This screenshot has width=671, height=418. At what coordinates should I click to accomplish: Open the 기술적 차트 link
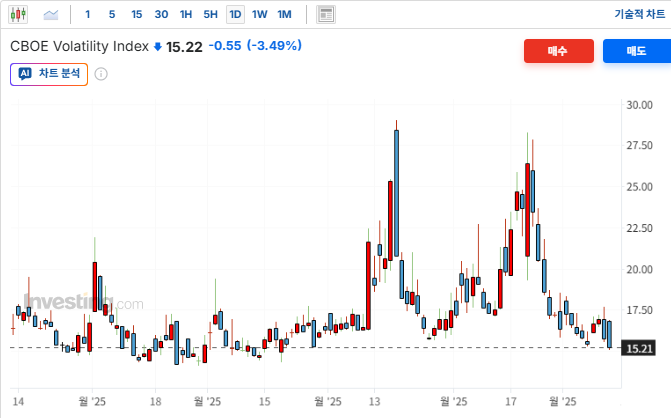point(639,14)
